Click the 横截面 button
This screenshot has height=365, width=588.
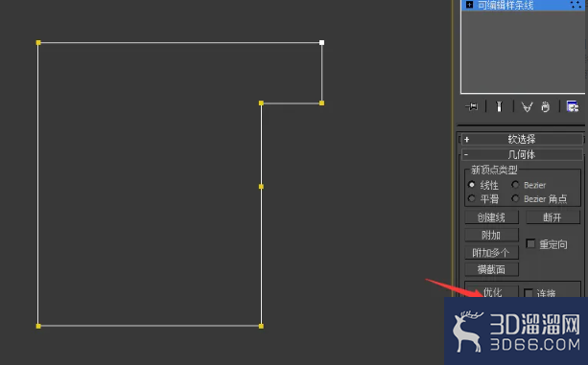click(492, 269)
